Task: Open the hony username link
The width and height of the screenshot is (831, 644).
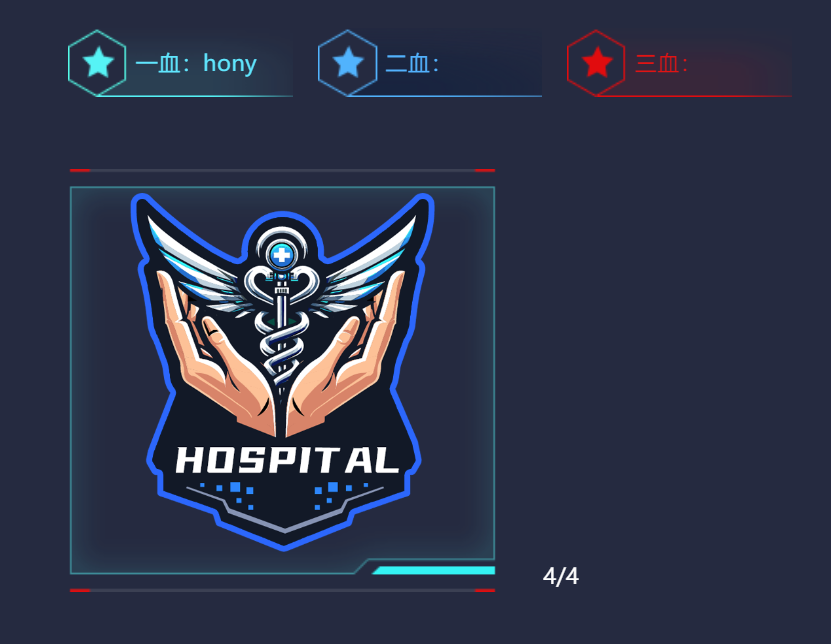Action: point(230,64)
